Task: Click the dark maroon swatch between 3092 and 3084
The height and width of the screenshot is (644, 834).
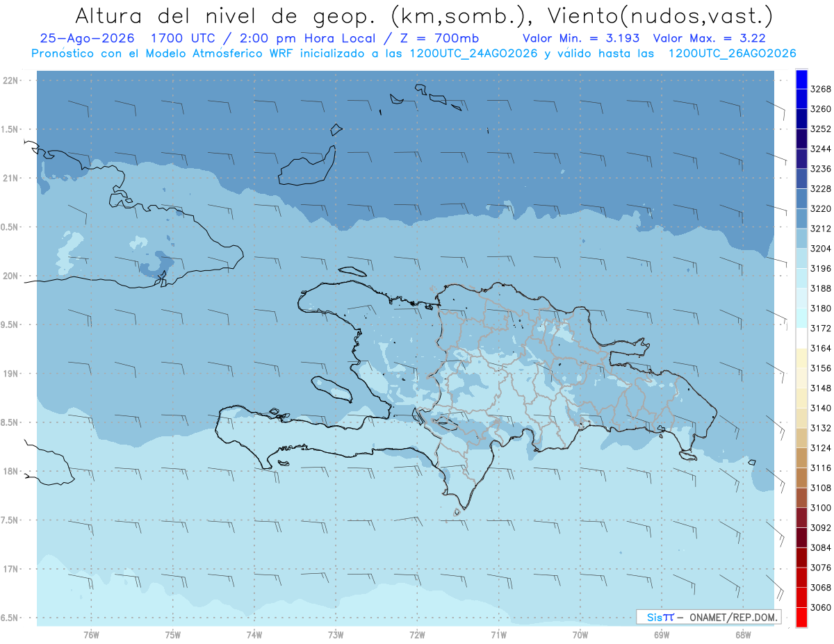Action: [x=801, y=538]
